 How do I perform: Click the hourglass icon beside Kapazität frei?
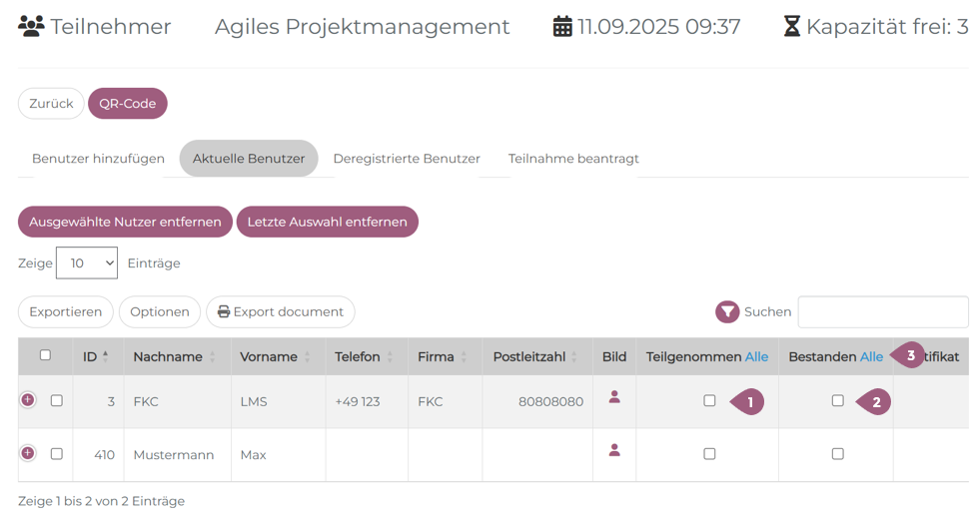[x=791, y=27]
